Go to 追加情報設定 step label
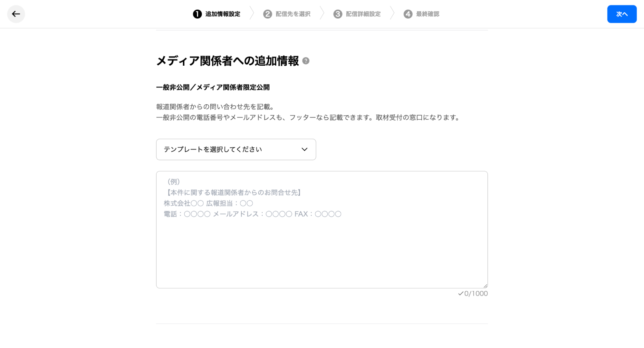 tap(223, 14)
